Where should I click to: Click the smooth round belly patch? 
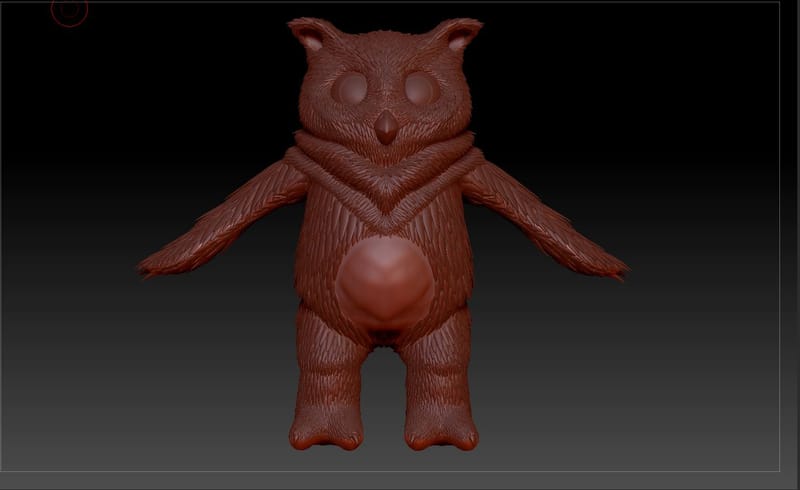[x=384, y=282]
